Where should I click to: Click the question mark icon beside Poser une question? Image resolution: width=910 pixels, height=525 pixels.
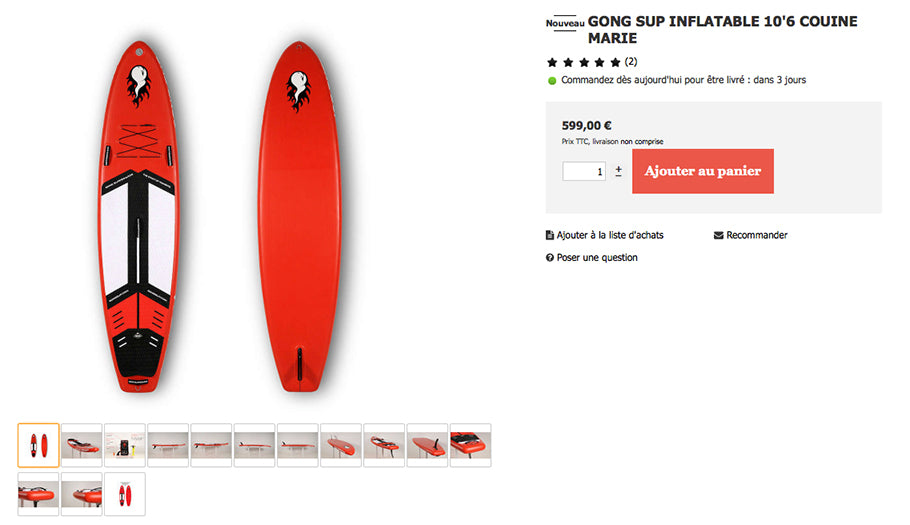[x=549, y=258]
